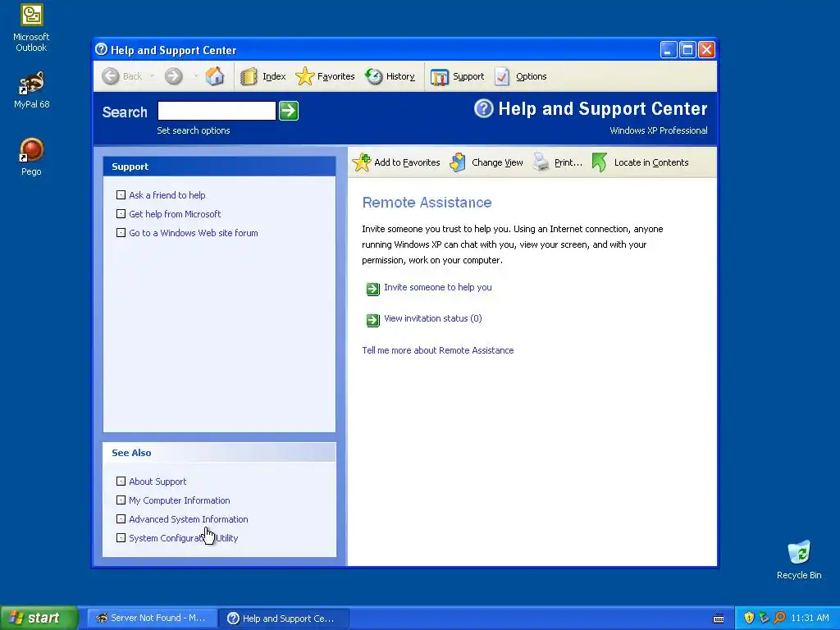Open Favorites in the toolbar
Screen dimensions: 840x630
point(325,76)
